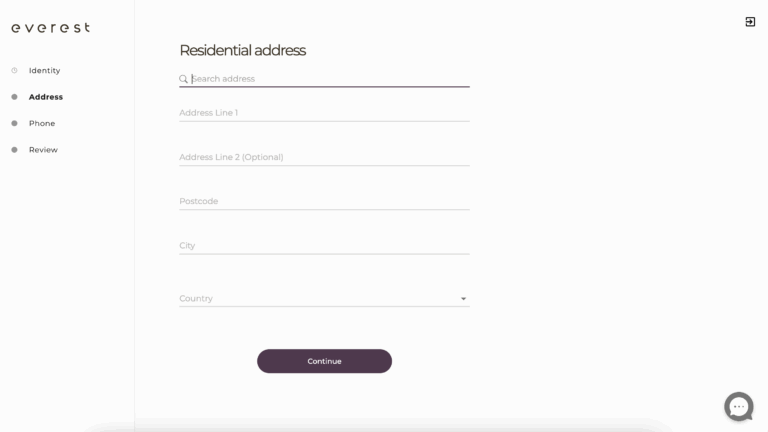Click the Identity step bullet icon
Image resolution: width=768 pixels, height=432 pixels.
pos(14,70)
